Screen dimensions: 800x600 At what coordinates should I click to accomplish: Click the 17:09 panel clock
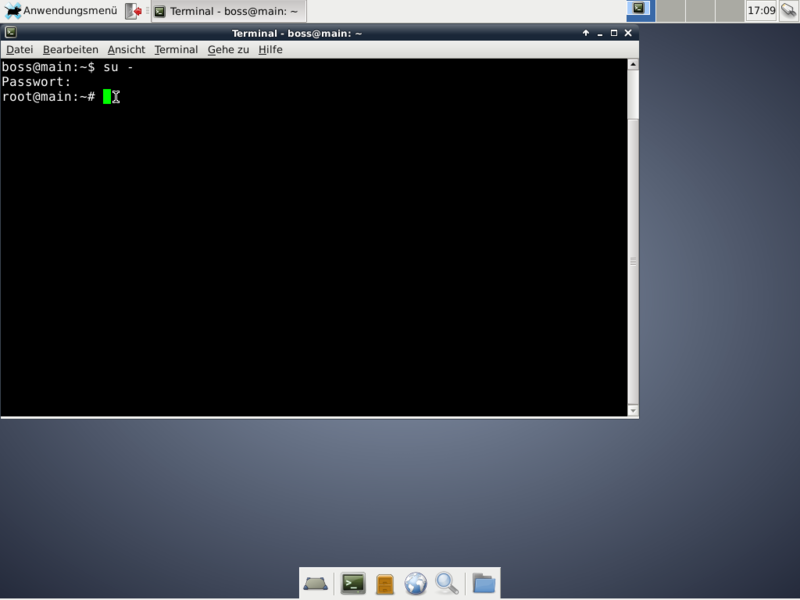click(x=761, y=11)
